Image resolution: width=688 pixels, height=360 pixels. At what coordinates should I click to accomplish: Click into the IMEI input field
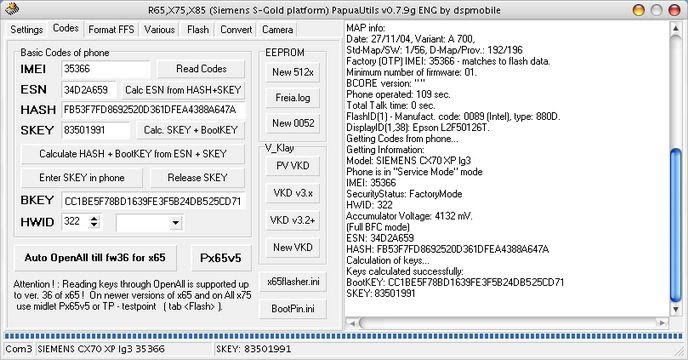pyautogui.click(x=106, y=69)
